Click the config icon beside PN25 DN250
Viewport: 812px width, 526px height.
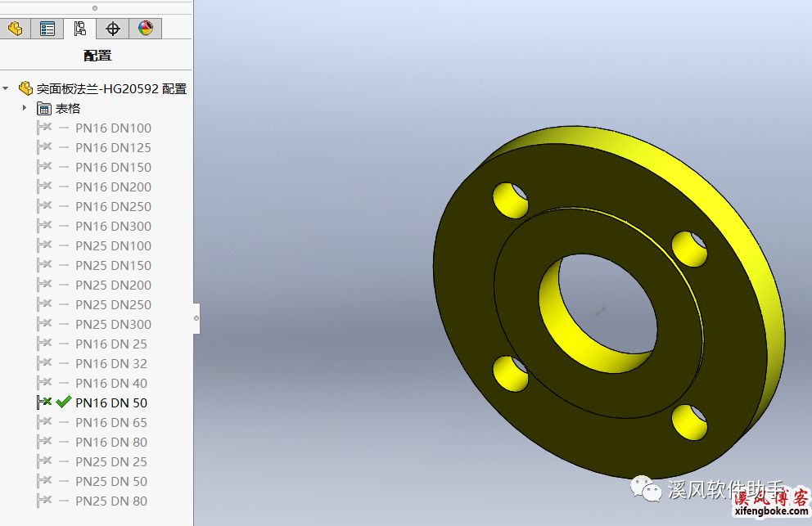(x=44, y=304)
